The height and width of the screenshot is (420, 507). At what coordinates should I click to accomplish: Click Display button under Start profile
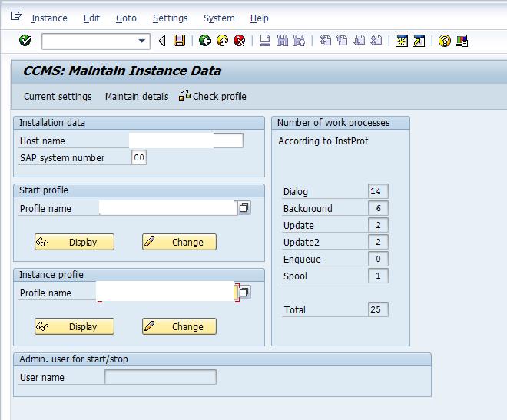pyautogui.click(x=75, y=242)
